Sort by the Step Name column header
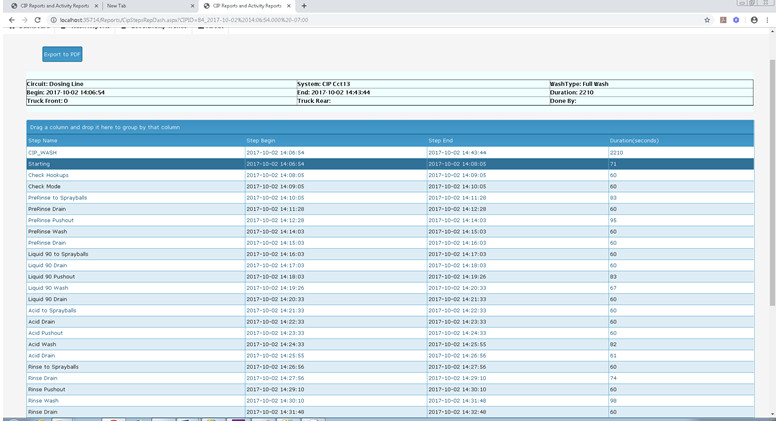This screenshot has height=422, width=776. pyautogui.click(x=43, y=140)
